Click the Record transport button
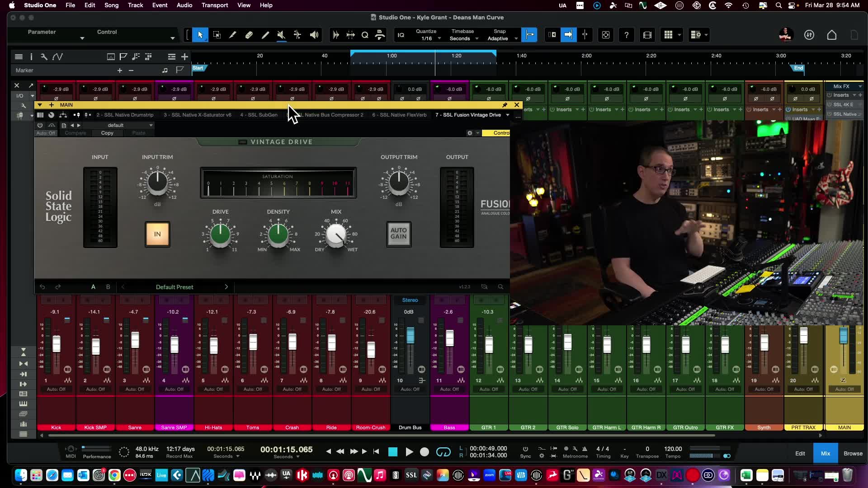 [425, 452]
